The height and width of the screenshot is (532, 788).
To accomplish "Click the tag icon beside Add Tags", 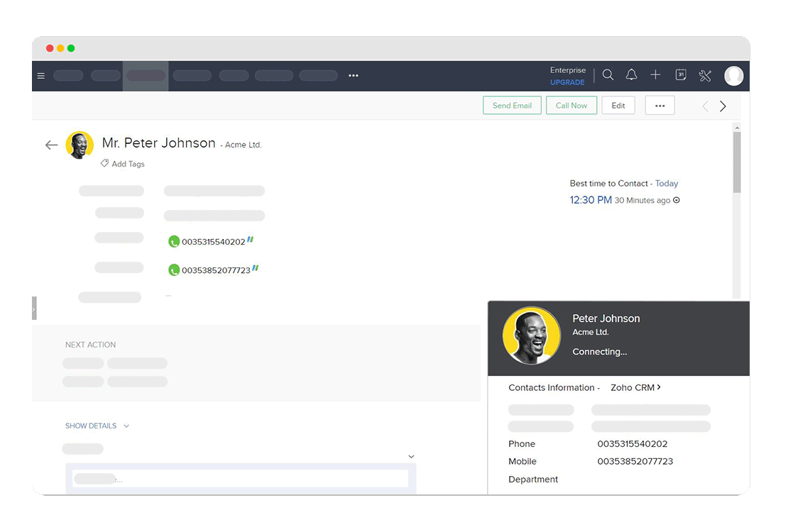I will [x=104, y=163].
